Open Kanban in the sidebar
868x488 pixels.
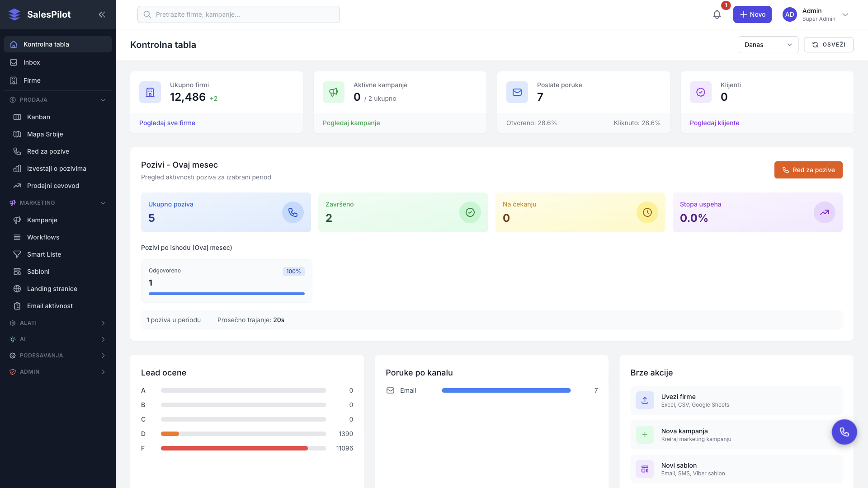point(38,117)
